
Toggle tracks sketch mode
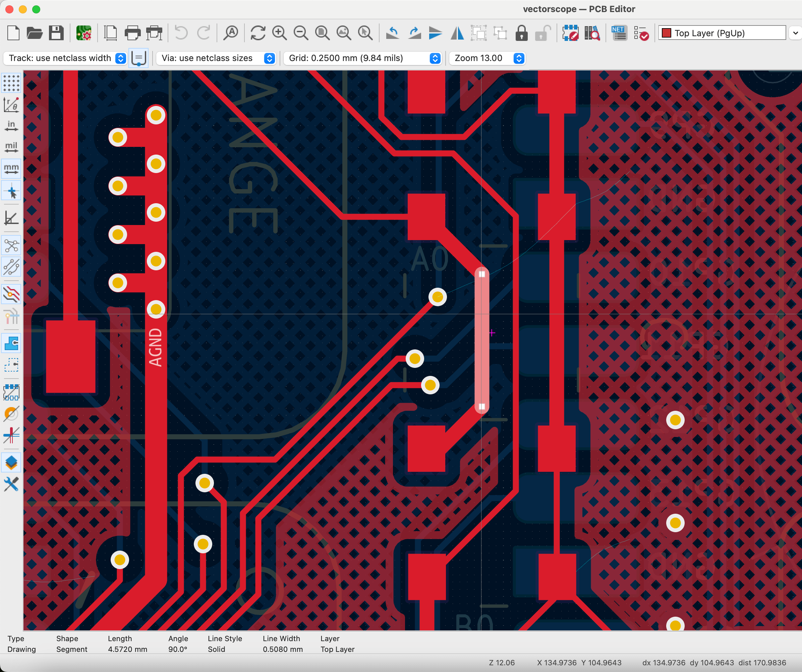(x=11, y=435)
